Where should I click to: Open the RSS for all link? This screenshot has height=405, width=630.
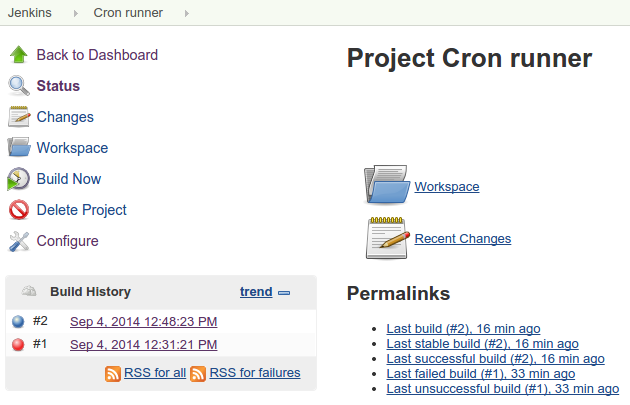point(155,373)
